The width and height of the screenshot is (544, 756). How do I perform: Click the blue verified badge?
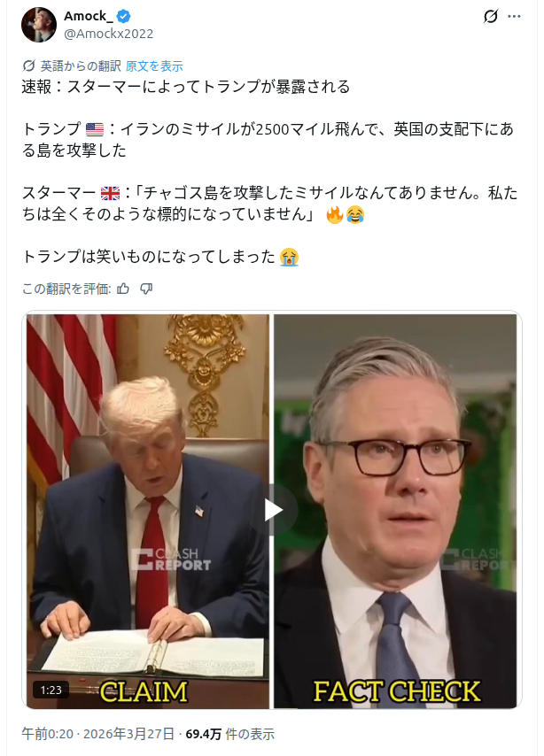[123, 17]
